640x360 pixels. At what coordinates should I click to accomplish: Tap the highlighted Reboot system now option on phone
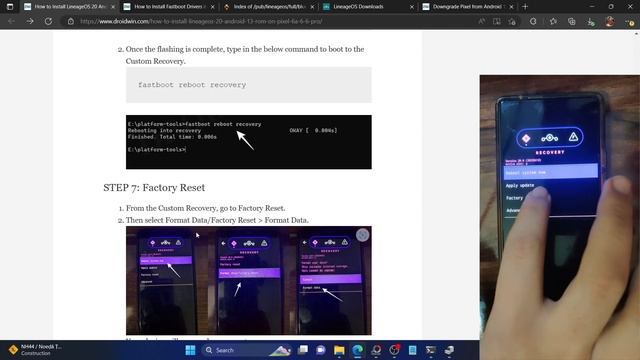(x=551, y=171)
